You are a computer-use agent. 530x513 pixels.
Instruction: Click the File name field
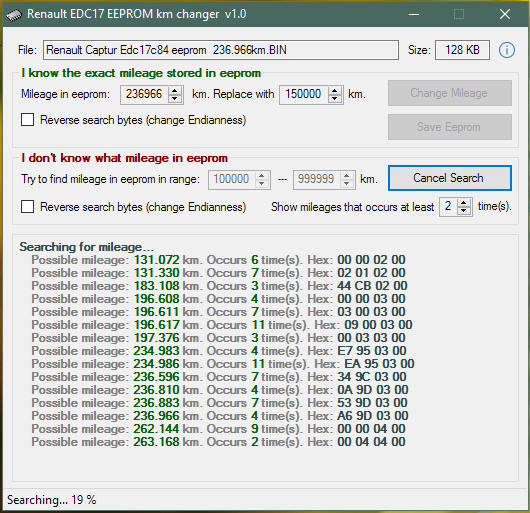pyautogui.click(x=221, y=50)
